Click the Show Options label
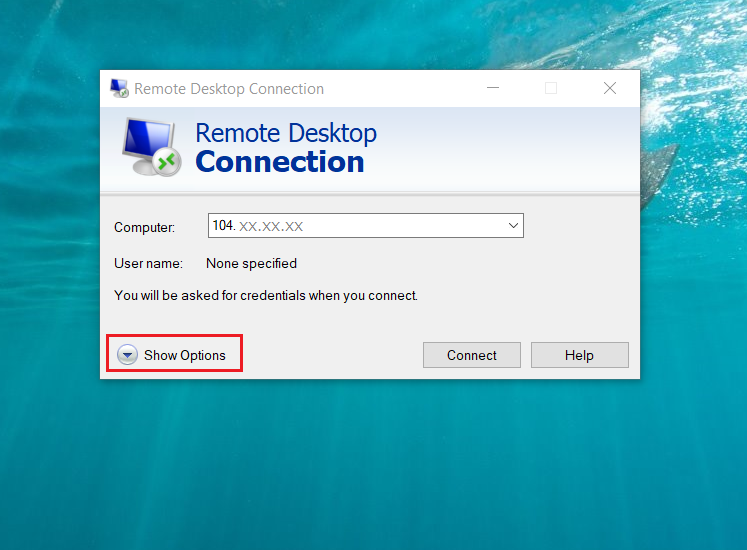747x550 pixels. pos(185,356)
